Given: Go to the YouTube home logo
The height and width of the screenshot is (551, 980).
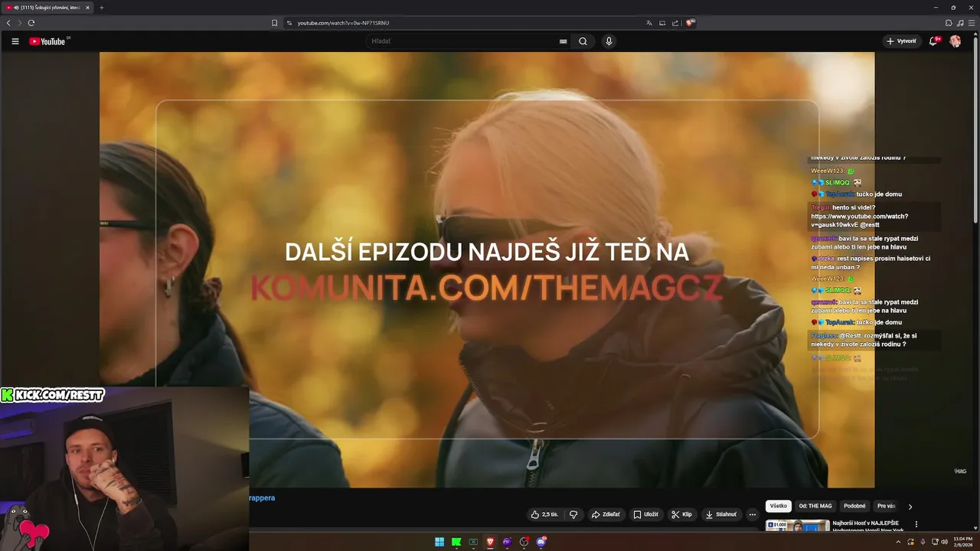Looking at the screenshot, I should click(x=47, y=41).
